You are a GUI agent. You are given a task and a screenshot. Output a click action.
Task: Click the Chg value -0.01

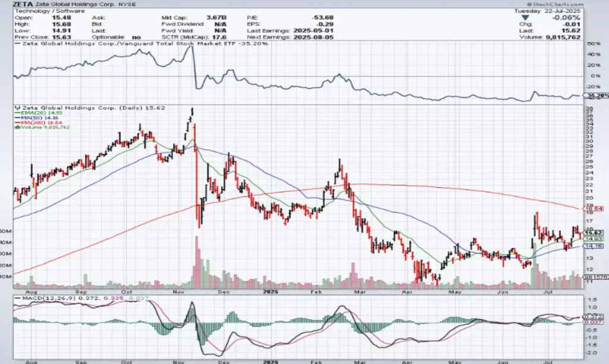pos(572,24)
